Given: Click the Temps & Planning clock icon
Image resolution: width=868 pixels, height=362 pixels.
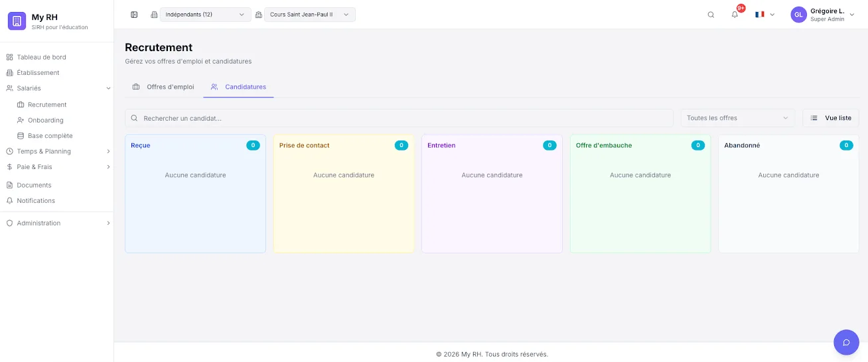Looking at the screenshot, I should pyautogui.click(x=9, y=151).
